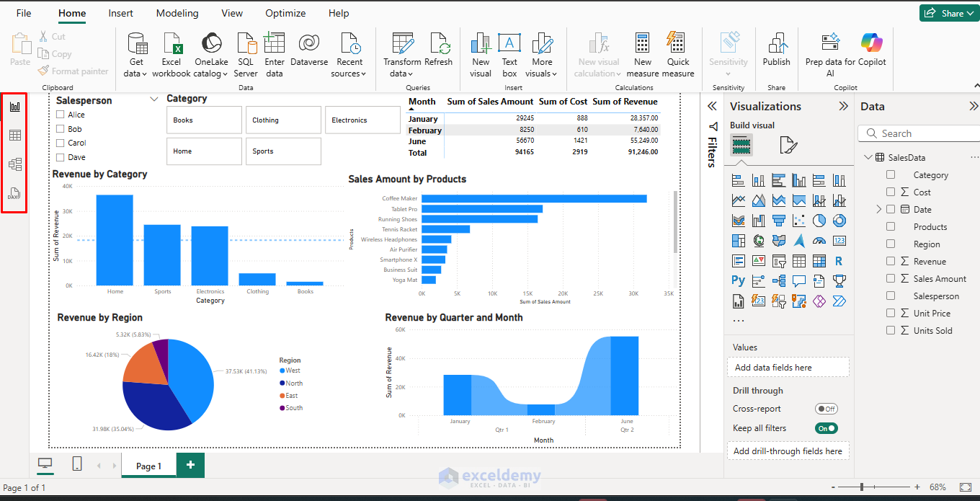Add a new page with plus button
The height and width of the screenshot is (501, 980).
point(190,465)
